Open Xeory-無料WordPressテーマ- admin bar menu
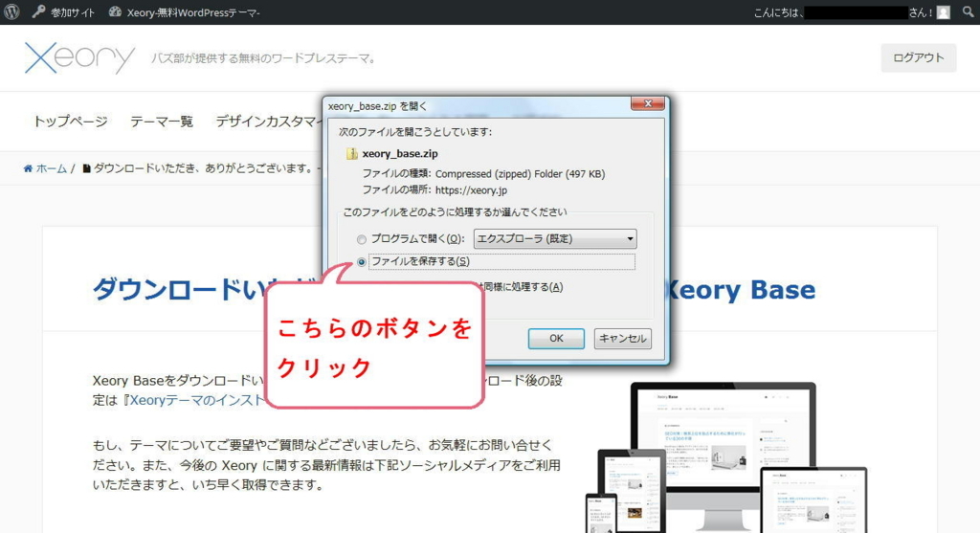Screen dimensions: 980x533 pyautogui.click(x=193, y=12)
